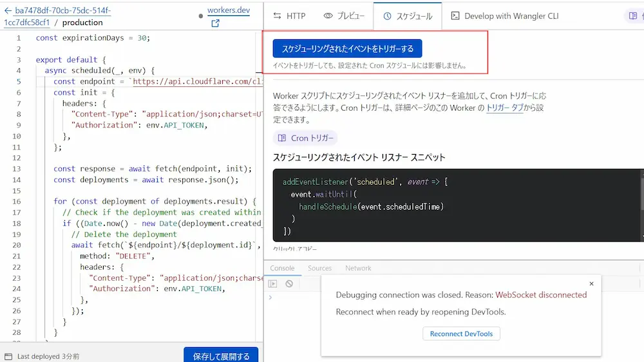Click the partially visible tab at far right
The width and height of the screenshot is (644, 362).
(634, 16)
